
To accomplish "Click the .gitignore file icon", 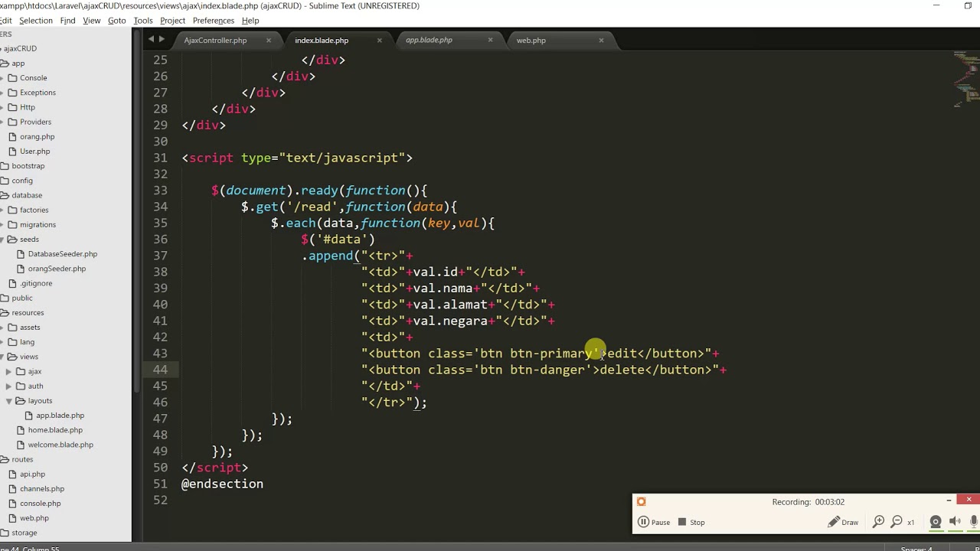I will tap(13, 283).
